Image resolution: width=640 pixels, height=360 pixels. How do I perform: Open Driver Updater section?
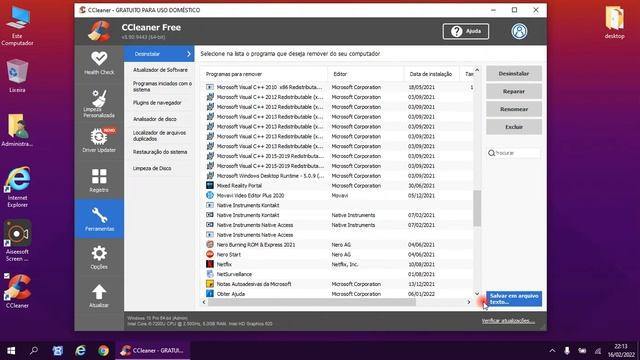click(99, 140)
